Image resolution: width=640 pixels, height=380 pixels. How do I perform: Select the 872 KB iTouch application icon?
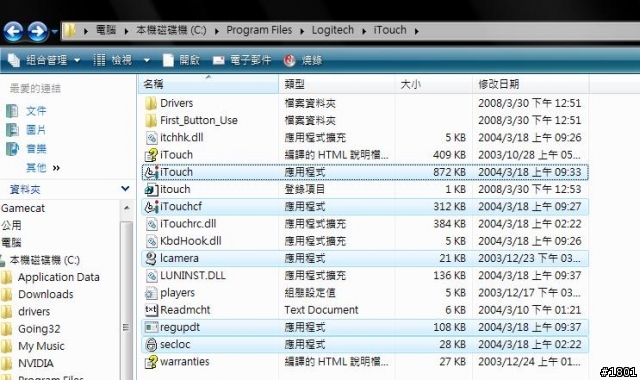(x=151, y=172)
